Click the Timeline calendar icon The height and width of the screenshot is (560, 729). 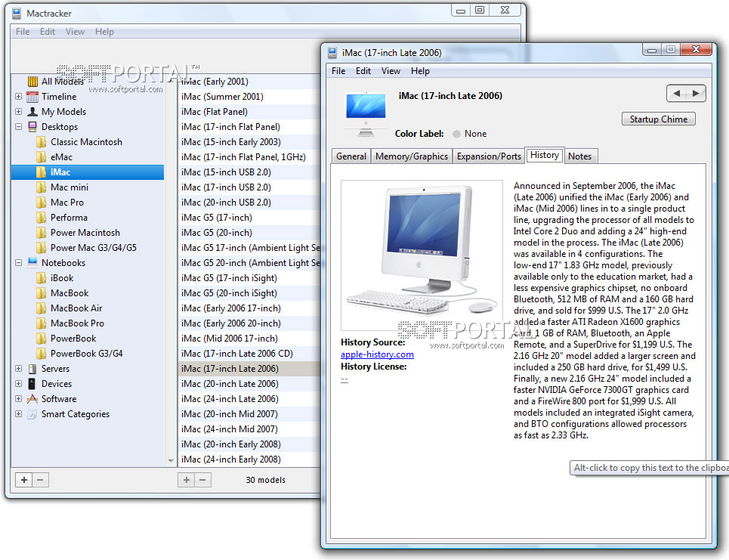[32, 97]
